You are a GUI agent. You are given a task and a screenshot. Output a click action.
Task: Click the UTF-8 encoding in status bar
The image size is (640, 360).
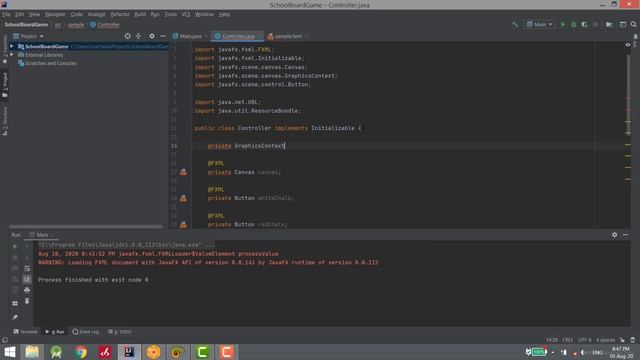(x=584, y=340)
